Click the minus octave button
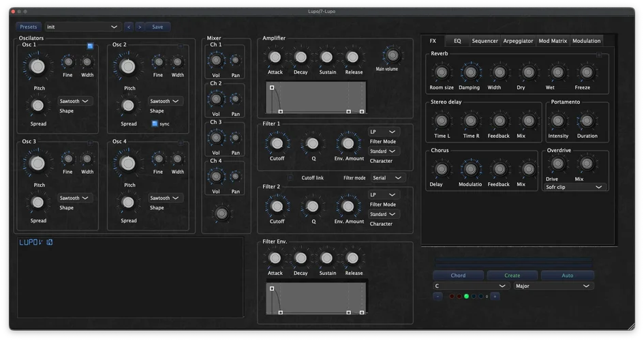The width and height of the screenshot is (644, 341). click(438, 296)
